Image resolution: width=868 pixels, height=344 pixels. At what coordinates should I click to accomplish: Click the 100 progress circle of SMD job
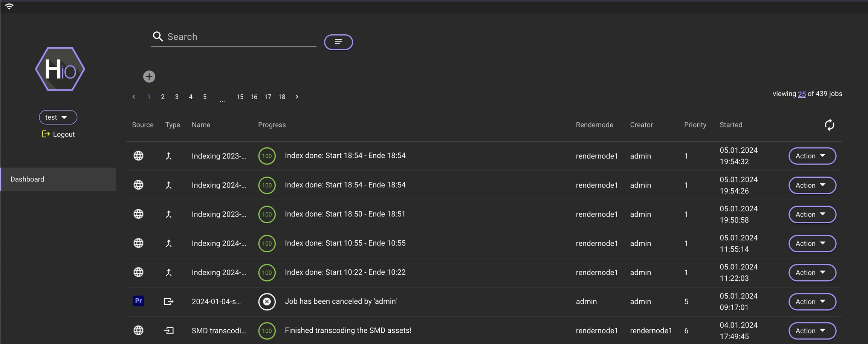coord(267,331)
